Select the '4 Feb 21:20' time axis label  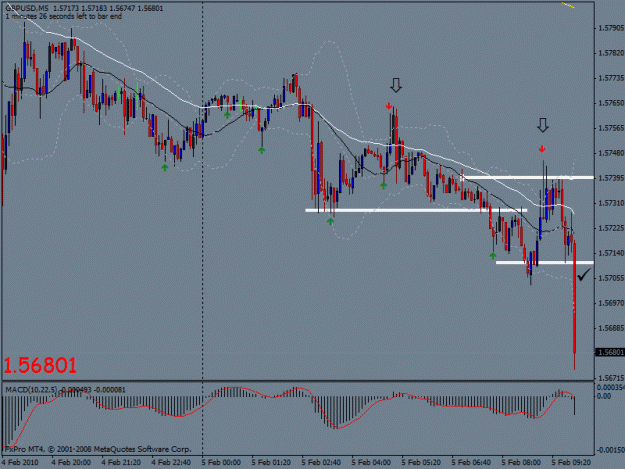click(121, 463)
